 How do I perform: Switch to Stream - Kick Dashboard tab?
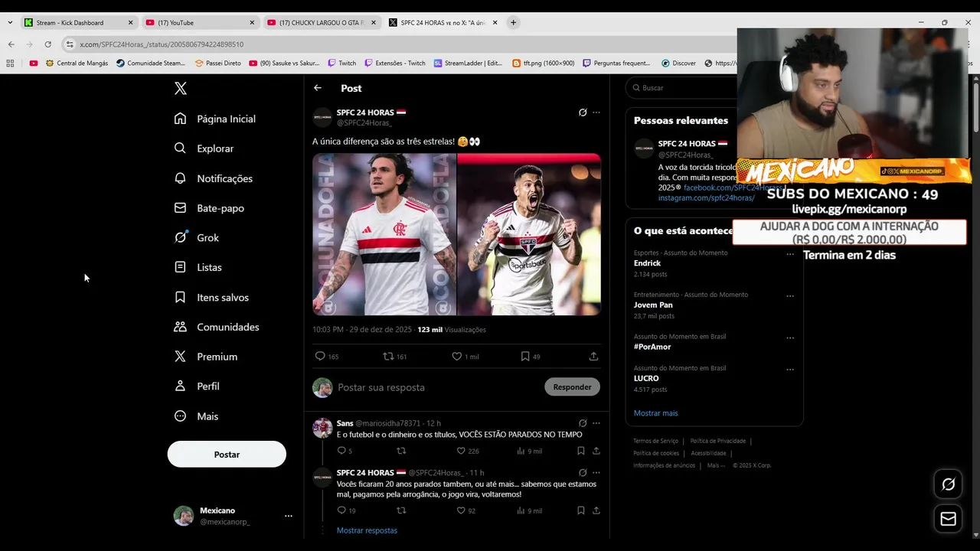79,23
